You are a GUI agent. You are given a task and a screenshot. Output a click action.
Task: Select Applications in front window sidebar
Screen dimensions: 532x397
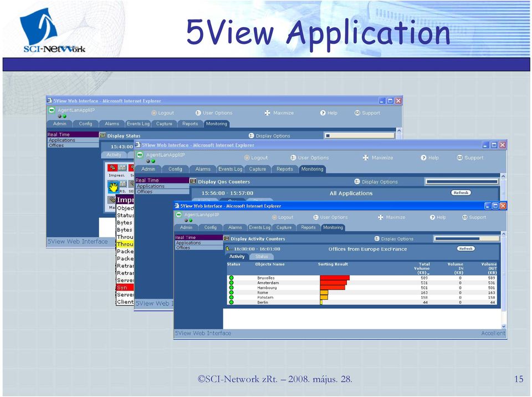pos(199,243)
